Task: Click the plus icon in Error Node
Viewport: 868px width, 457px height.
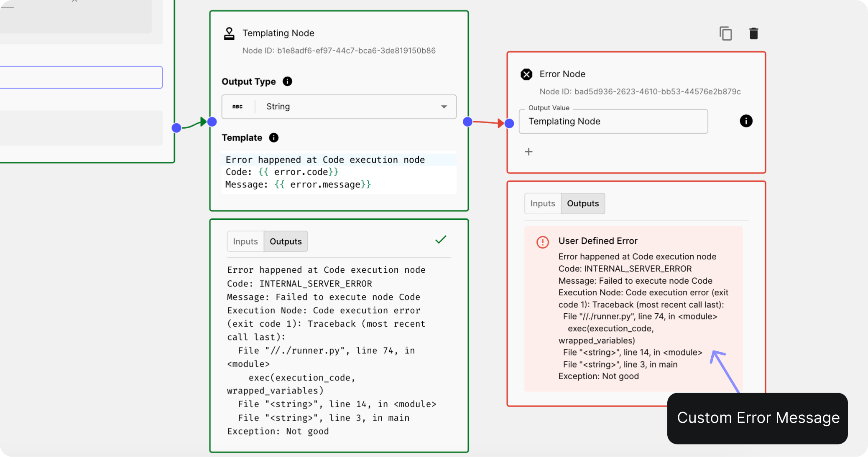Action: pyautogui.click(x=528, y=152)
